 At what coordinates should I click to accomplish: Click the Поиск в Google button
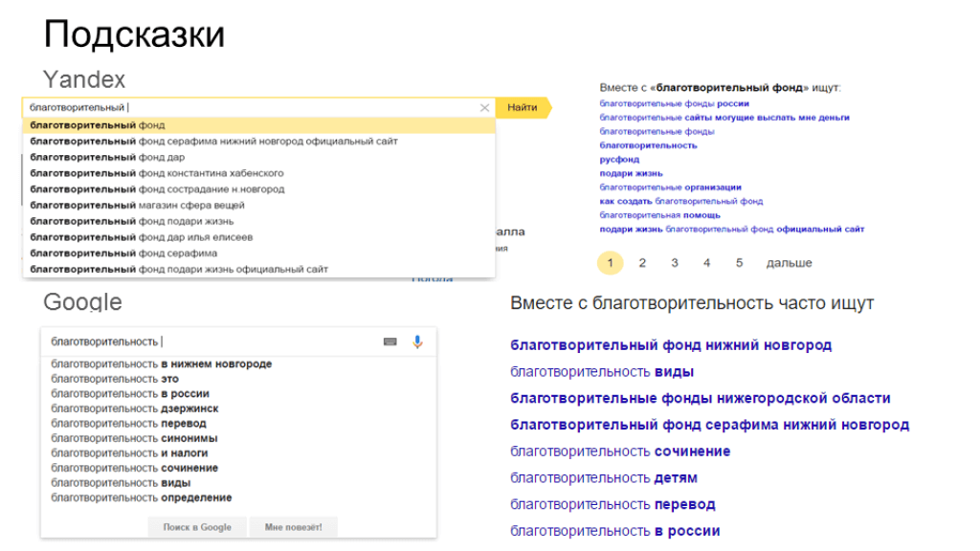point(197,527)
